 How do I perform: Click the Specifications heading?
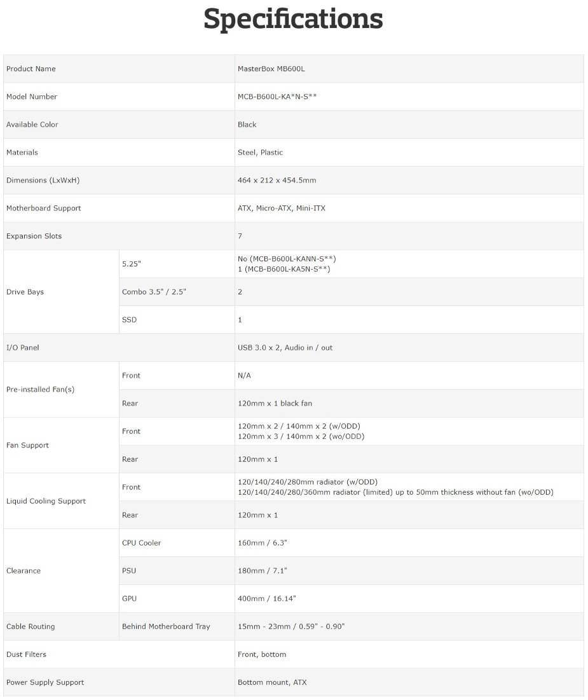click(293, 20)
